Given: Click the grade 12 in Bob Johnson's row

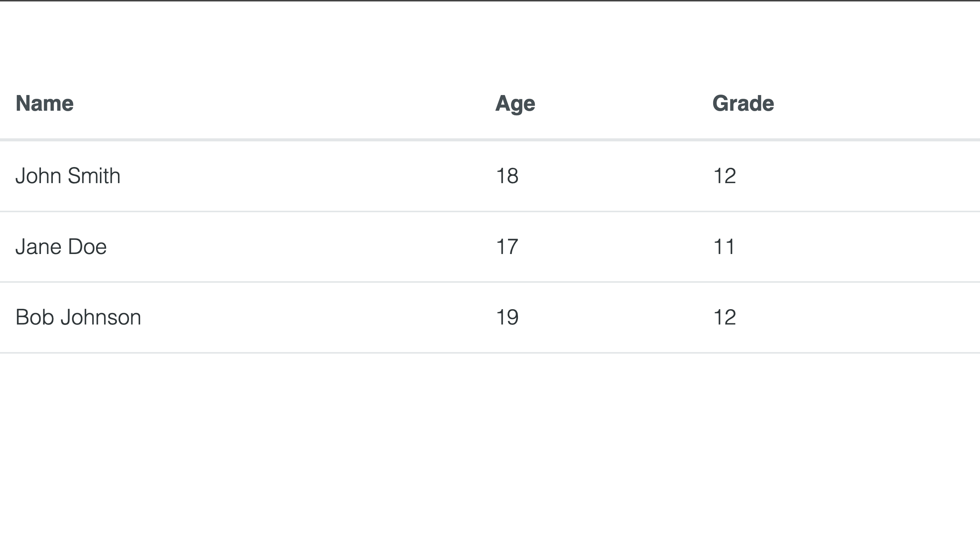Looking at the screenshot, I should click(x=725, y=317).
